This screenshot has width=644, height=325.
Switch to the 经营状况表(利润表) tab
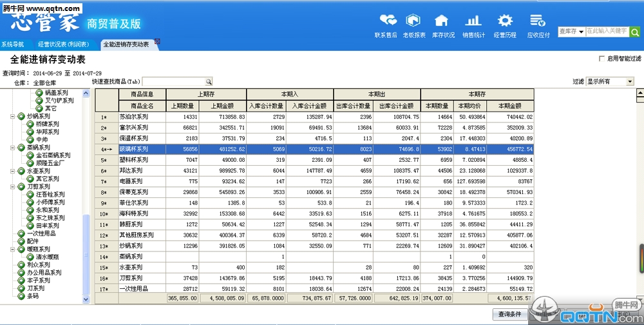pos(63,44)
